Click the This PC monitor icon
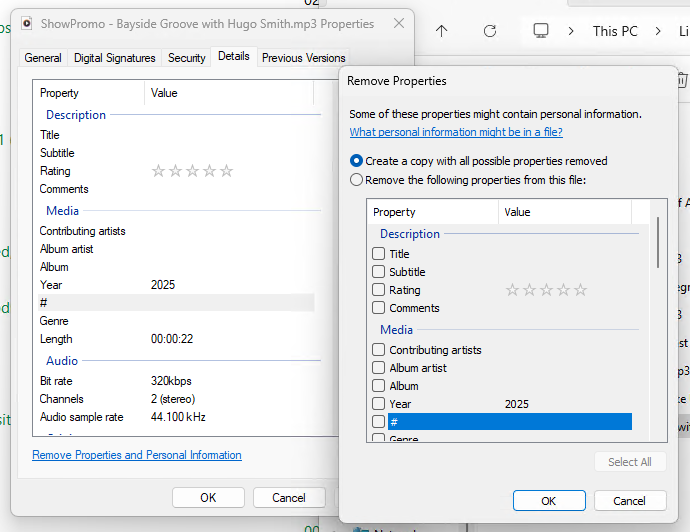This screenshot has height=532, width=690. tap(541, 31)
